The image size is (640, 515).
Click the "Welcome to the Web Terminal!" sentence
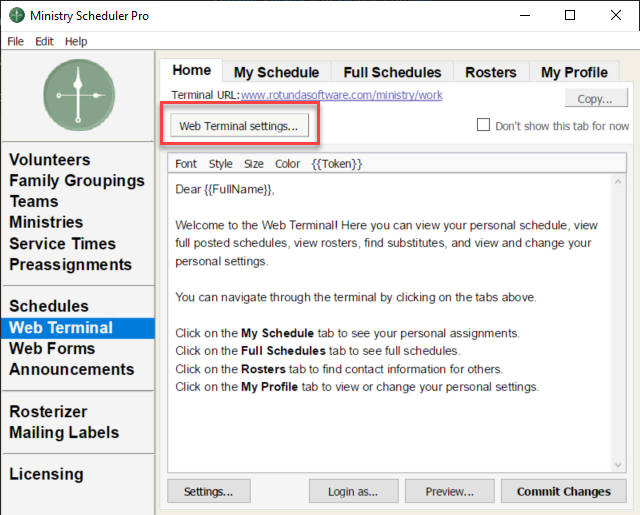257,225
